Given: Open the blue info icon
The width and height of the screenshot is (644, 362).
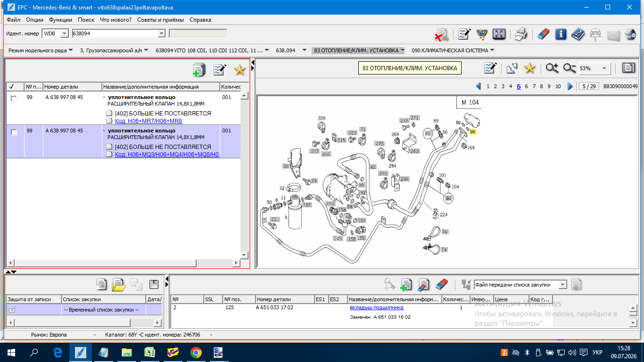Looking at the screenshot, I should pos(561,34).
